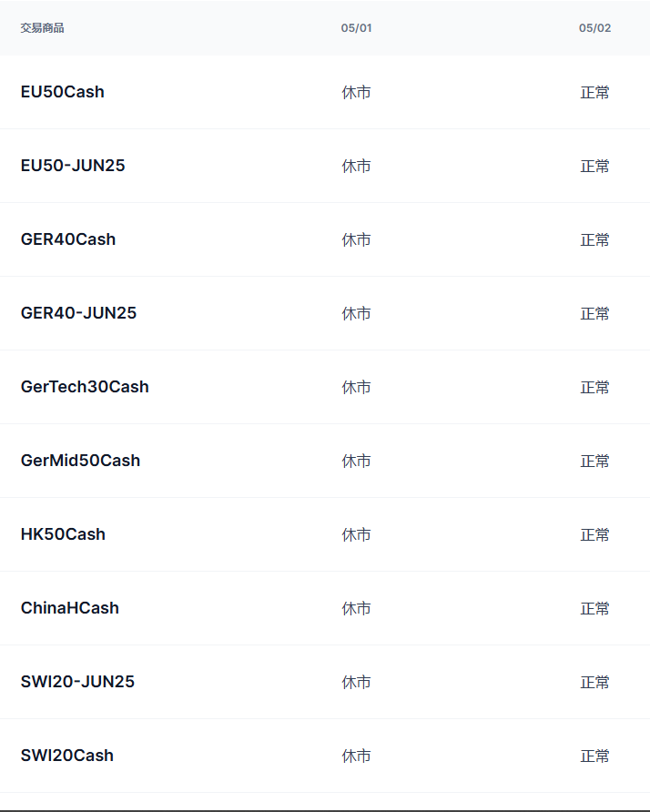Select GerMid50Cash in the product list

click(80, 461)
